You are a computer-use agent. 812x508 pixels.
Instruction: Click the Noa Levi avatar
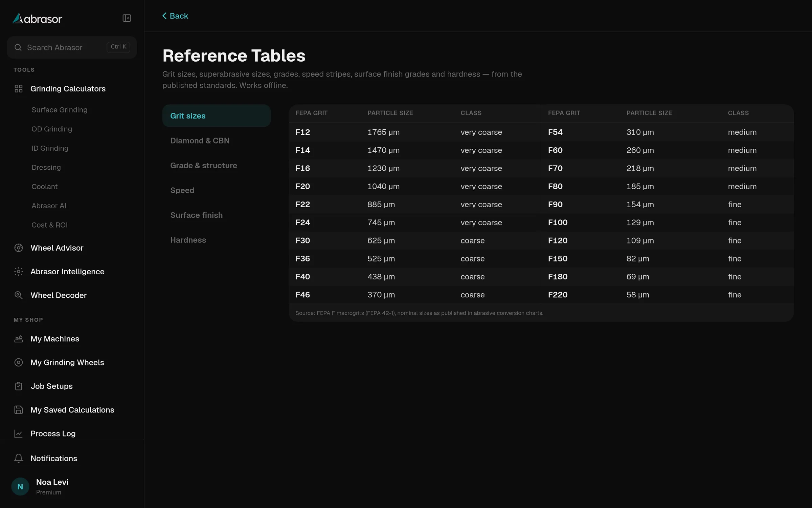click(20, 487)
